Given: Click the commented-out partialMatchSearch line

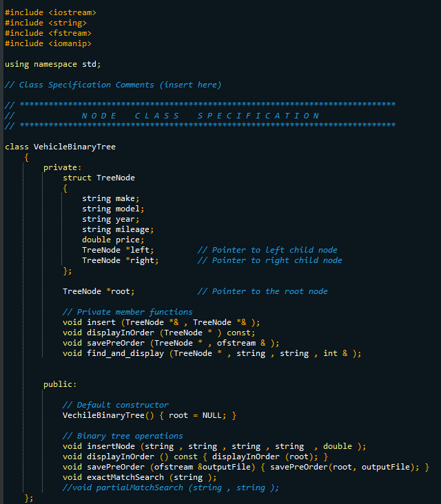Looking at the screenshot, I should coord(171,487).
